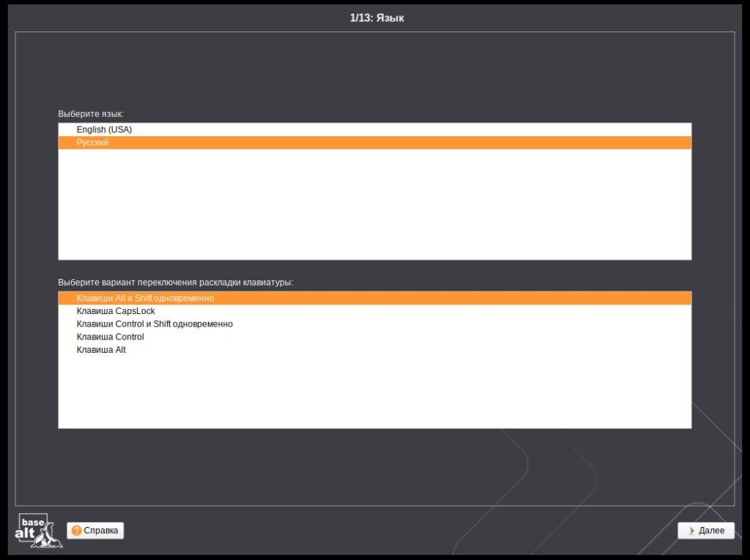The width and height of the screenshot is (750, 560).
Task: Click the orange question mark icon on Справка
Action: [x=76, y=531]
